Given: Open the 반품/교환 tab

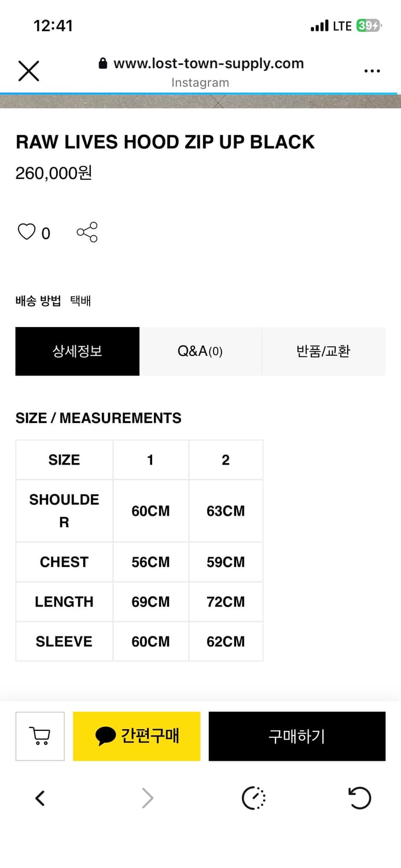Looking at the screenshot, I should [x=323, y=351].
